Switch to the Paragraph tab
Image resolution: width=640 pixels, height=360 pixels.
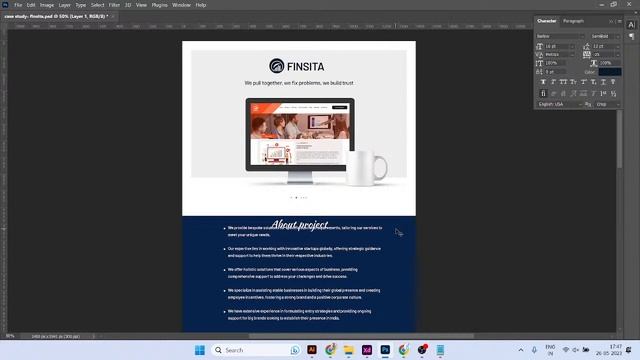(573, 21)
